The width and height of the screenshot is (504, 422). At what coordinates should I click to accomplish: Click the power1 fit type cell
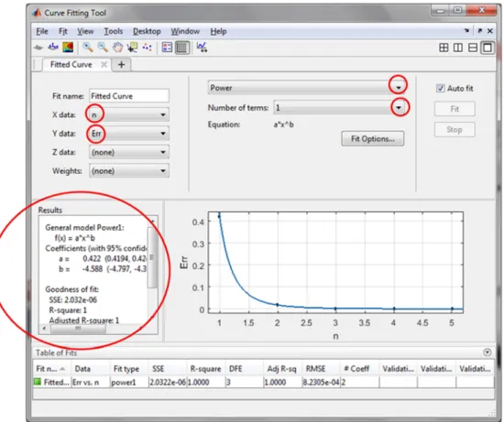128,382
